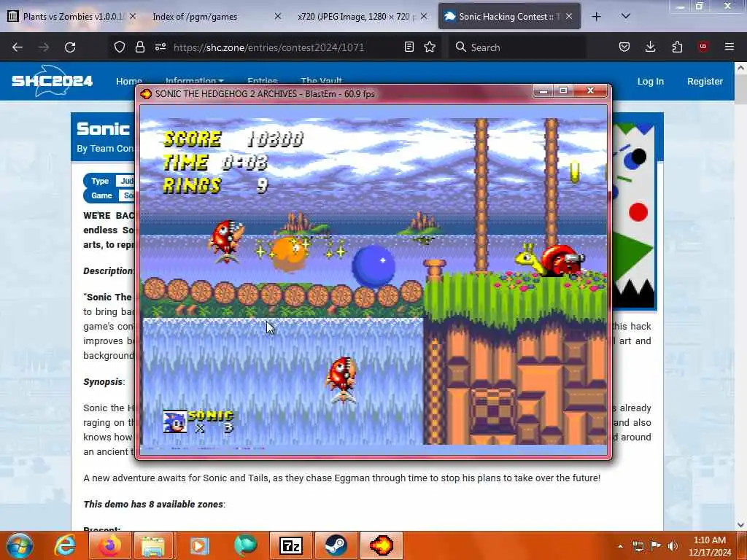Close the Plants vs Zombies tab
Viewport: 747px width, 560px height.
[x=133, y=16]
